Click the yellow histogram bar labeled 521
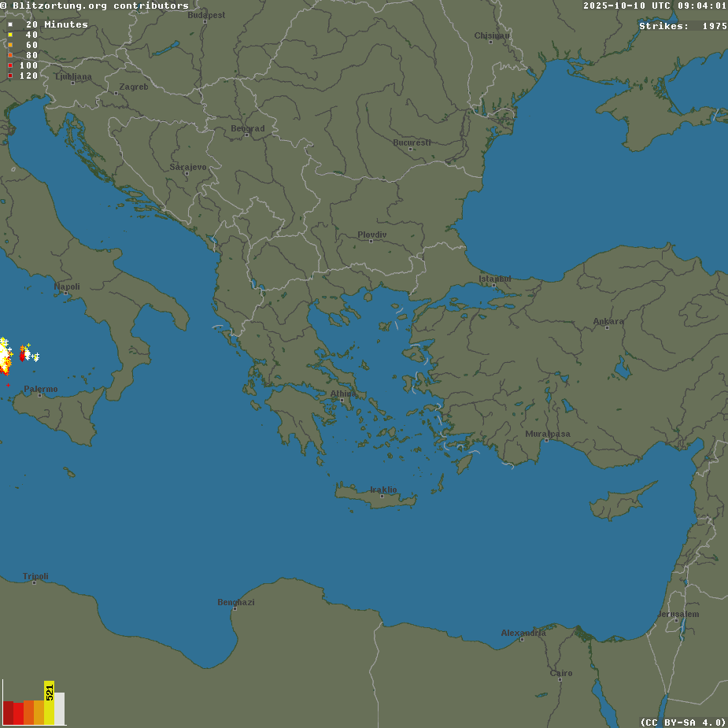The width and height of the screenshot is (728, 728). click(49, 702)
